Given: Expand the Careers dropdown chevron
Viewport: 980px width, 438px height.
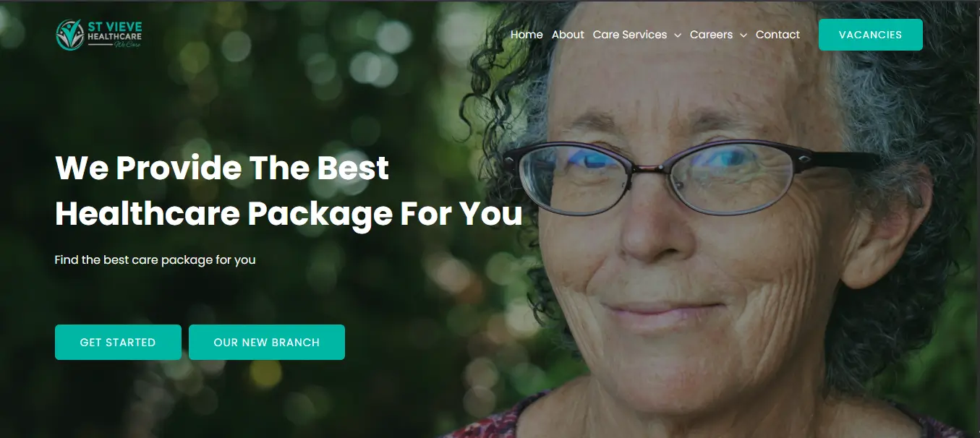Looking at the screenshot, I should 743,35.
